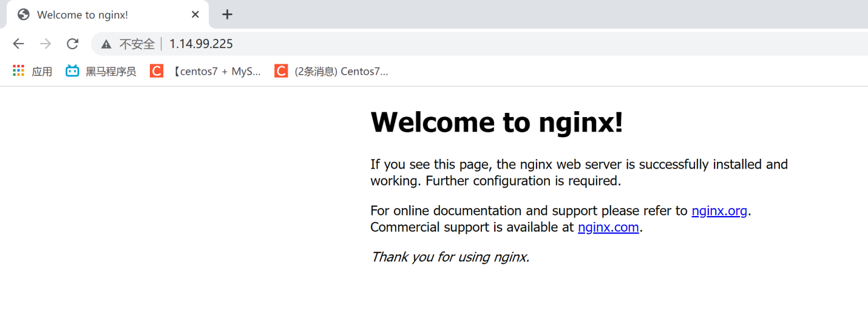The height and width of the screenshot is (310, 868).
Task: Click the 'If you see this page' paragraph
Action: point(579,173)
